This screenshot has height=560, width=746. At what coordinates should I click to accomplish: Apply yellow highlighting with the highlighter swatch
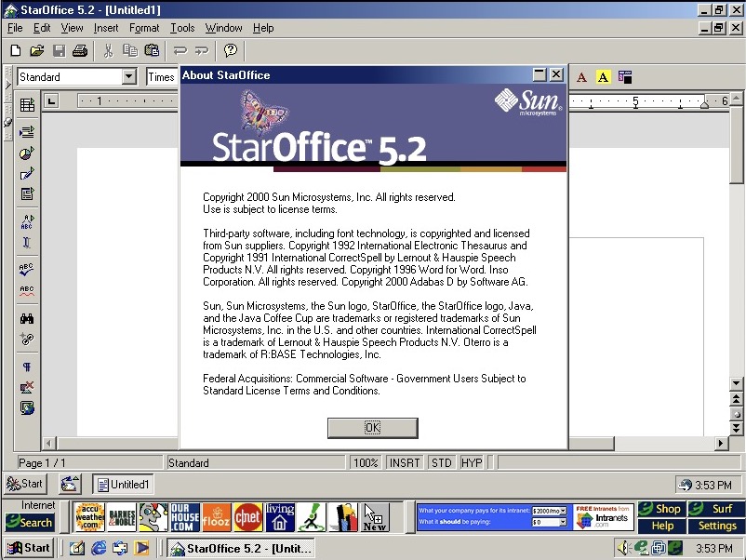(602, 77)
